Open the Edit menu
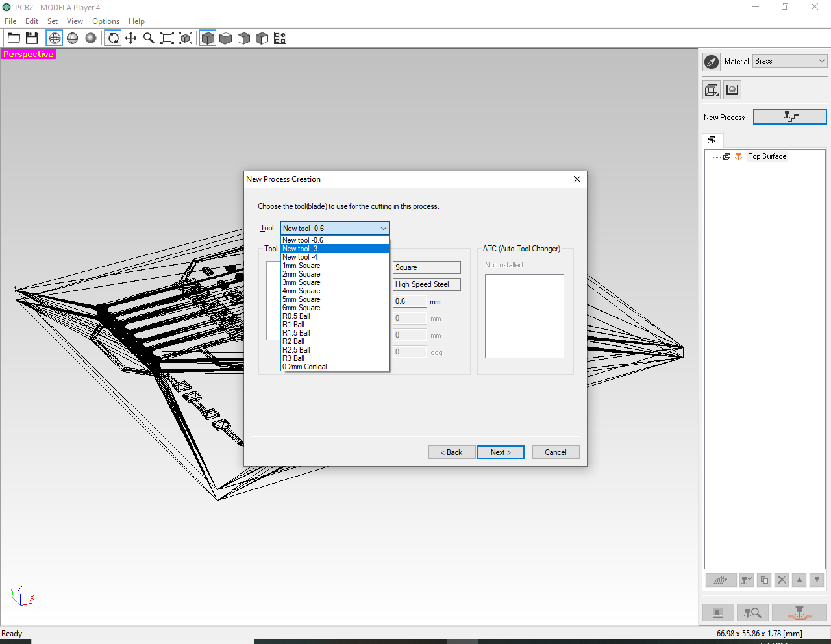The height and width of the screenshot is (644, 831). (x=32, y=21)
